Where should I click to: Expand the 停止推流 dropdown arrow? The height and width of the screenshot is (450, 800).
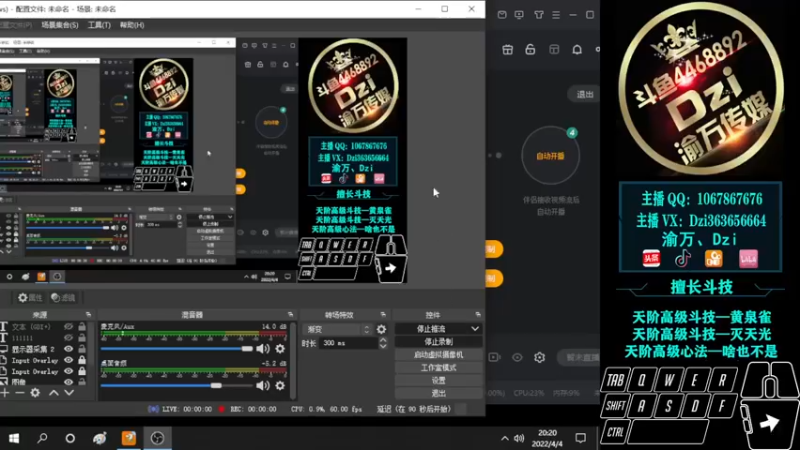475,329
